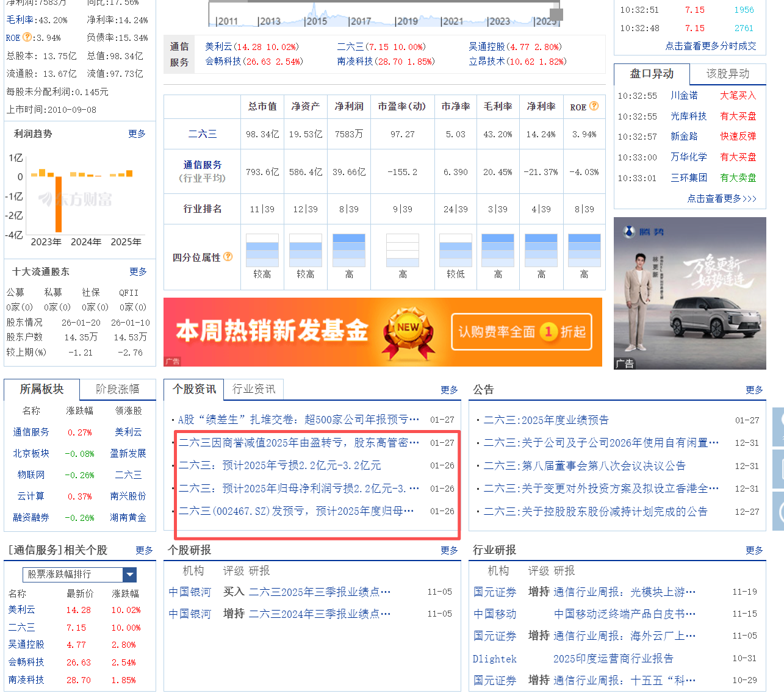
Task: Open announcement 关于控股股东股份减持计划完成的公告
Action: click(595, 512)
